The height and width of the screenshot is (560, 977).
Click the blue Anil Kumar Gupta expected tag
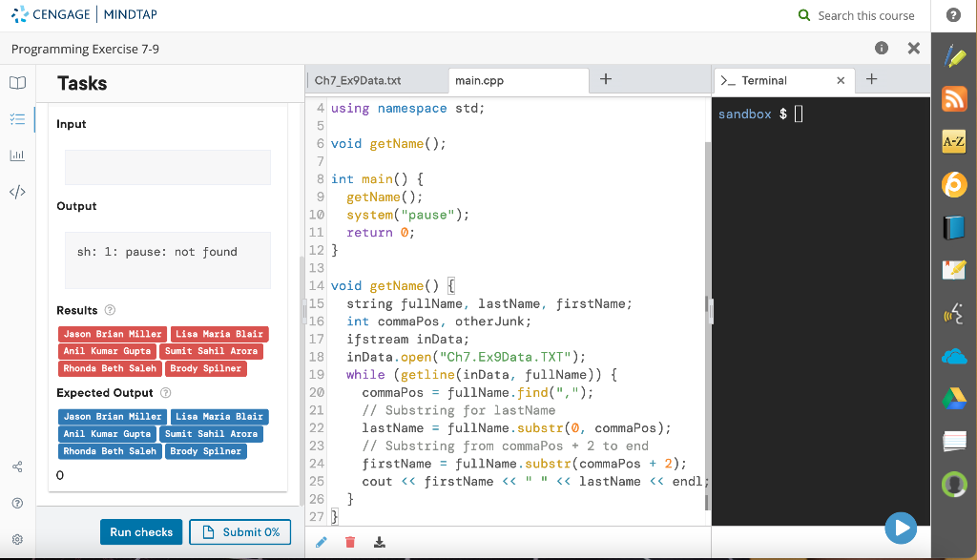pos(107,434)
